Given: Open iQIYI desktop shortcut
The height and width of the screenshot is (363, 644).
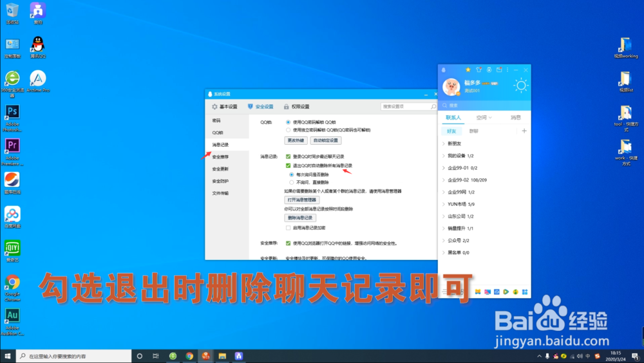Looking at the screenshot, I should tap(12, 251).
